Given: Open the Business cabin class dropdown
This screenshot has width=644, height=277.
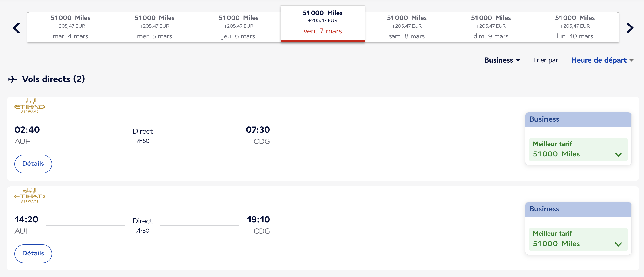Looking at the screenshot, I should 502,60.
